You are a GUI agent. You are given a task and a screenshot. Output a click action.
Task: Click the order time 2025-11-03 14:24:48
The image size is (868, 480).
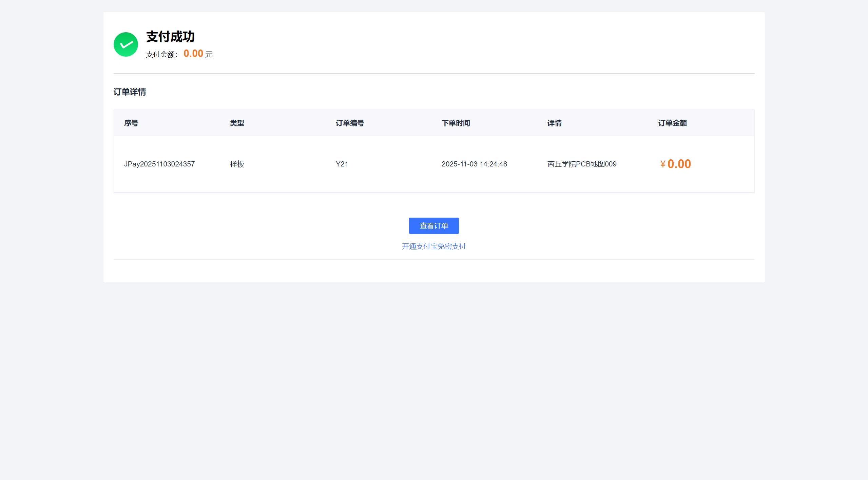pos(474,164)
